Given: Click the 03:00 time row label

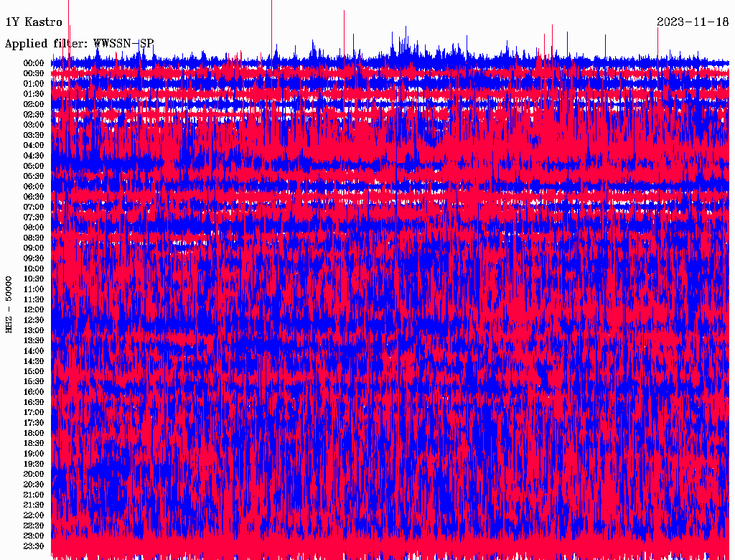Looking at the screenshot, I should tap(34, 125).
